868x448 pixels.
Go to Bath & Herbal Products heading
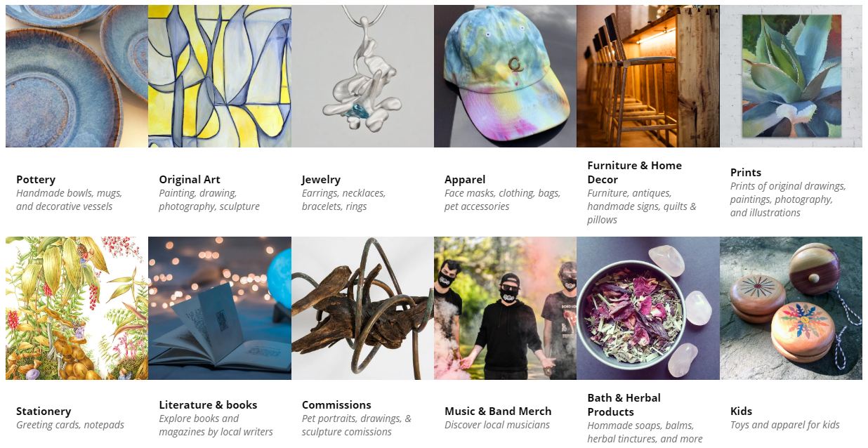pyautogui.click(x=624, y=405)
